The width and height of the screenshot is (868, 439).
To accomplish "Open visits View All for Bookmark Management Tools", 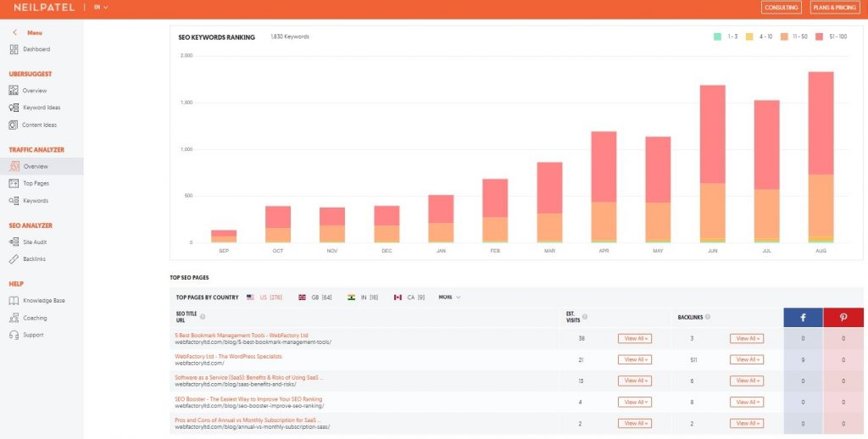I will (634, 338).
